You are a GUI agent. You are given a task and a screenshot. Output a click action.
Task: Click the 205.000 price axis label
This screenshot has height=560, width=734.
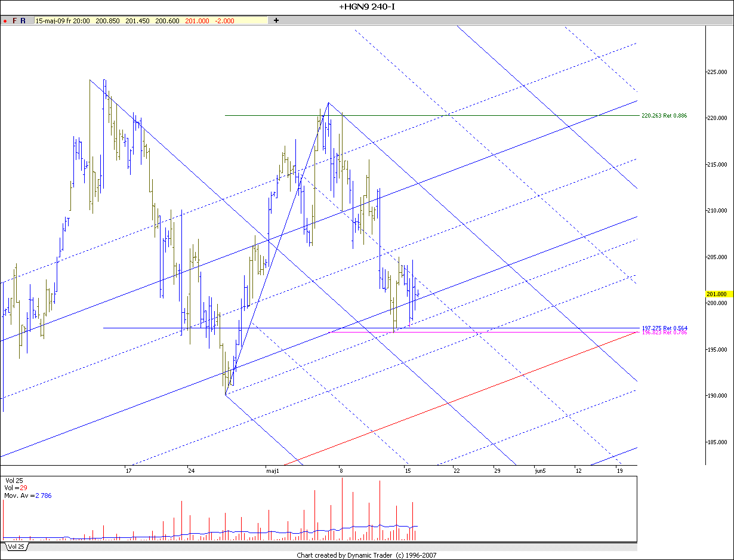pyautogui.click(x=716, y=257)
